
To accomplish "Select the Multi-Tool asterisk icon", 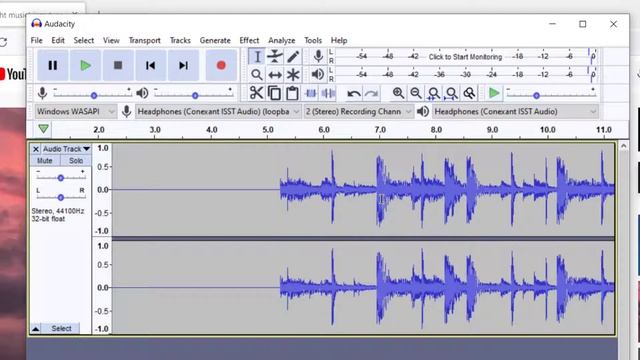I will [293, 75].
